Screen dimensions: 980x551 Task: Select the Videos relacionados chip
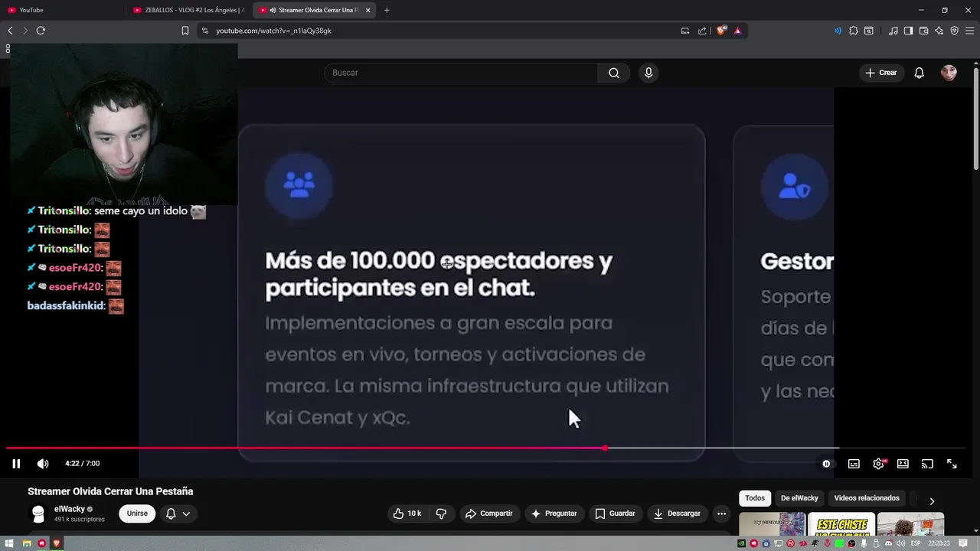[867, 498]
